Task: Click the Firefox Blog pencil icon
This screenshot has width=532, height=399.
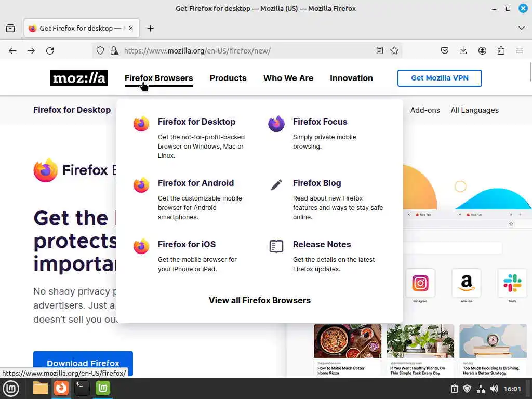Action: (276, 185)
